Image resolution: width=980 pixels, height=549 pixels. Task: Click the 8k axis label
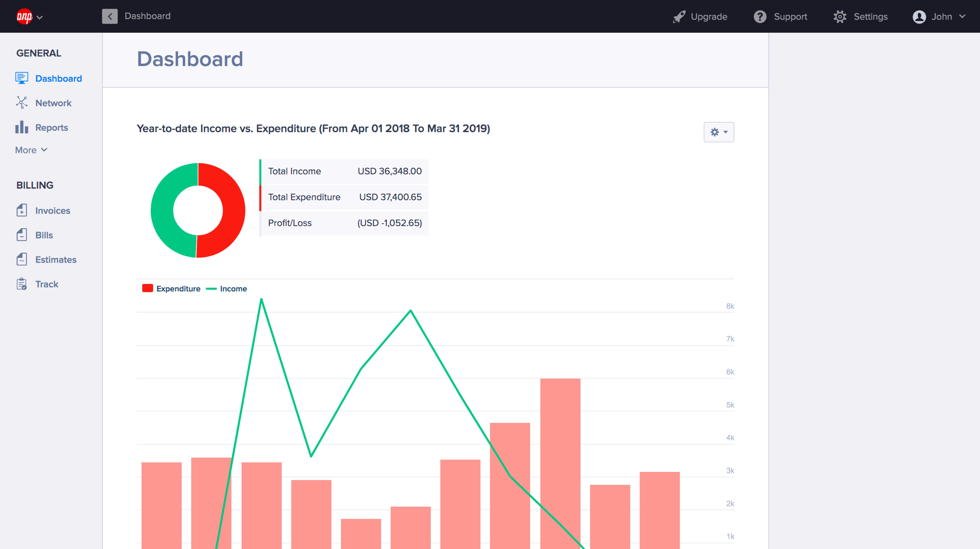click(x=730, y=306)
